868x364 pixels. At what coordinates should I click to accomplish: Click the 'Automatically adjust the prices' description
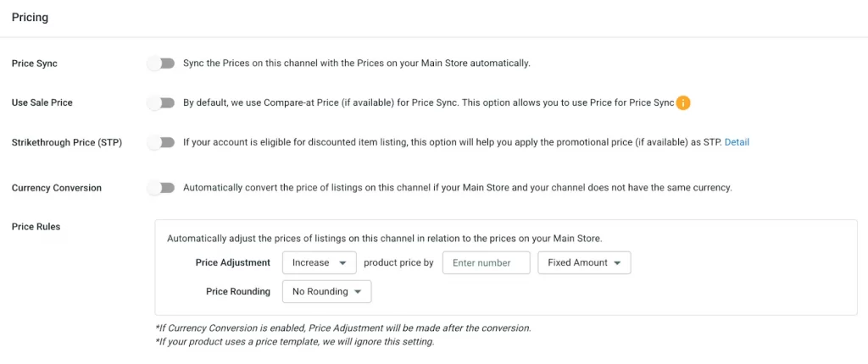click(x=384, y=239)
